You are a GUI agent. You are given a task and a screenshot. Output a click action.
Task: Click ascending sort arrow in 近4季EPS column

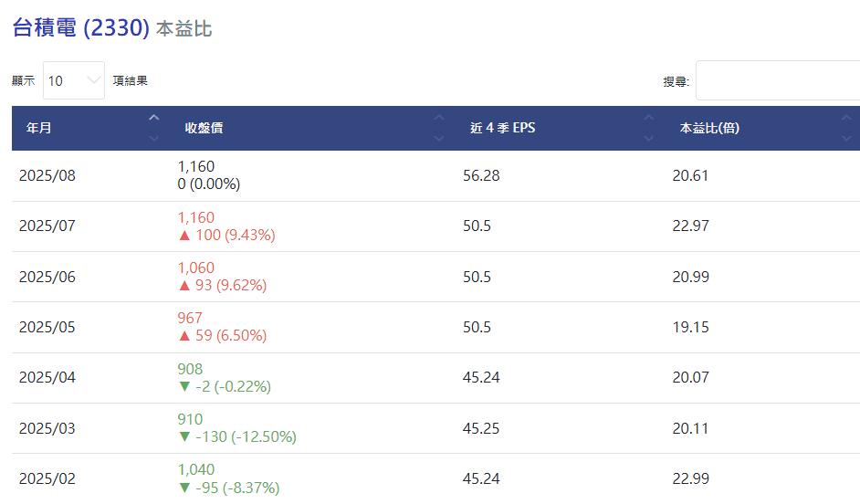[649, 118]
